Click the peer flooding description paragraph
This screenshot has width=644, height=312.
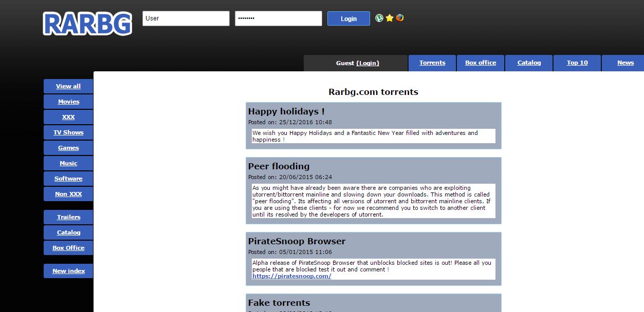[x=373, y=201]
